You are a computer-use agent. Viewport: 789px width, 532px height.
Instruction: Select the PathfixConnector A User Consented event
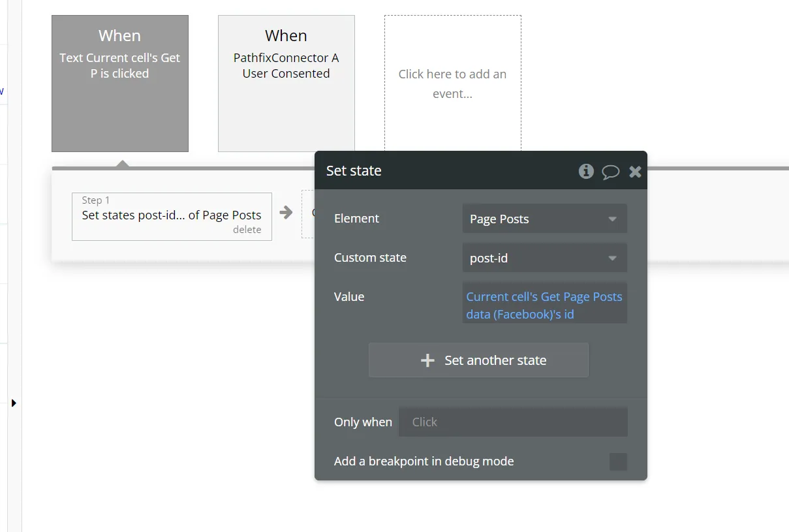286,84
